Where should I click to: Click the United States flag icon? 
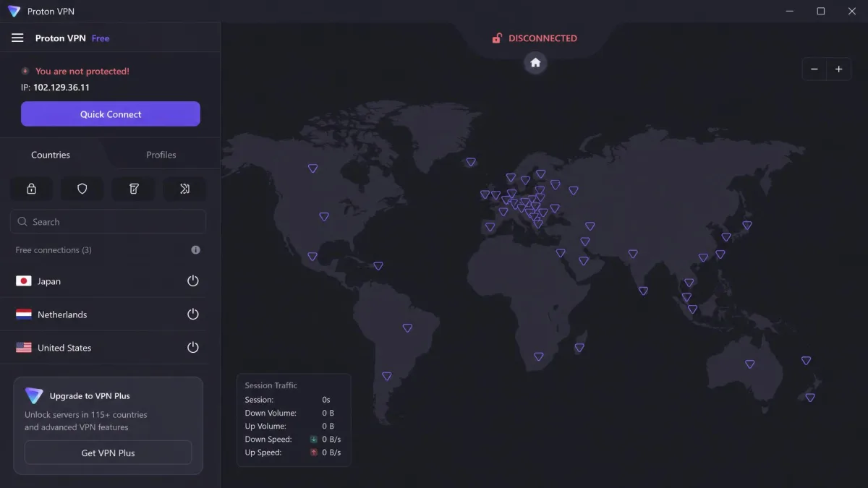click(x=24, y=348)
